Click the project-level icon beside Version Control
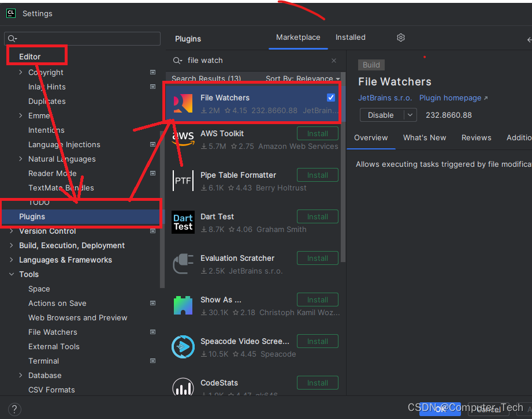This screenshot has height=419, width=532. (152, 231)
